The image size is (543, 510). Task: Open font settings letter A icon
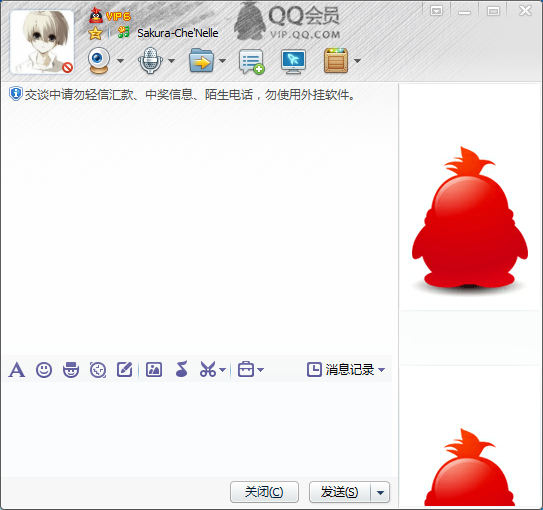pos(17,370)
